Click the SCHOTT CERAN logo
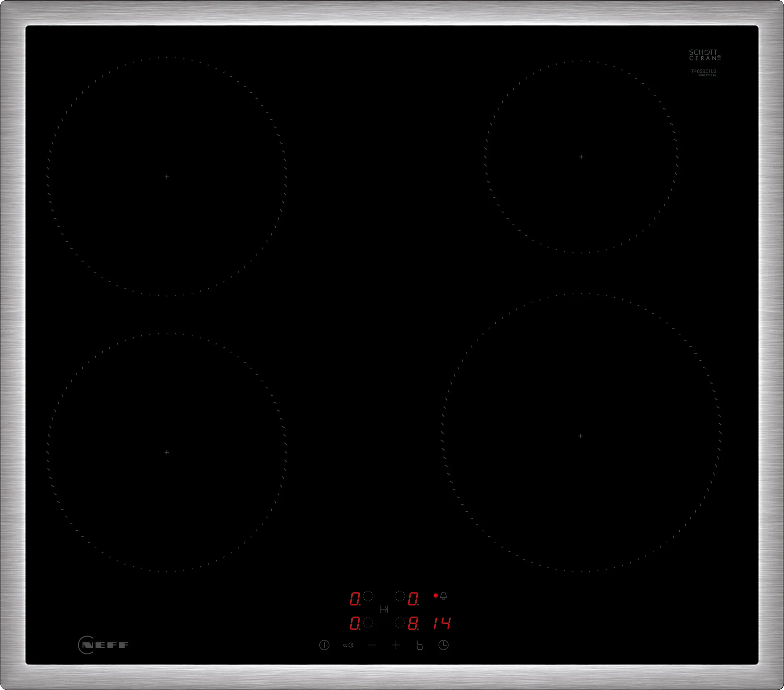Screen dimensions: 784x690 tap(704, 55)
